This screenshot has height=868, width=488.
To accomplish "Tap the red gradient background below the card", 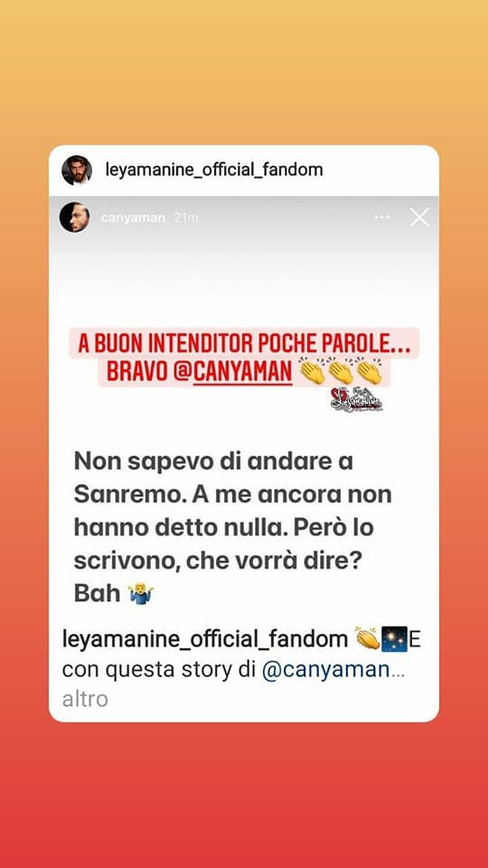I will tap(244, 795).
